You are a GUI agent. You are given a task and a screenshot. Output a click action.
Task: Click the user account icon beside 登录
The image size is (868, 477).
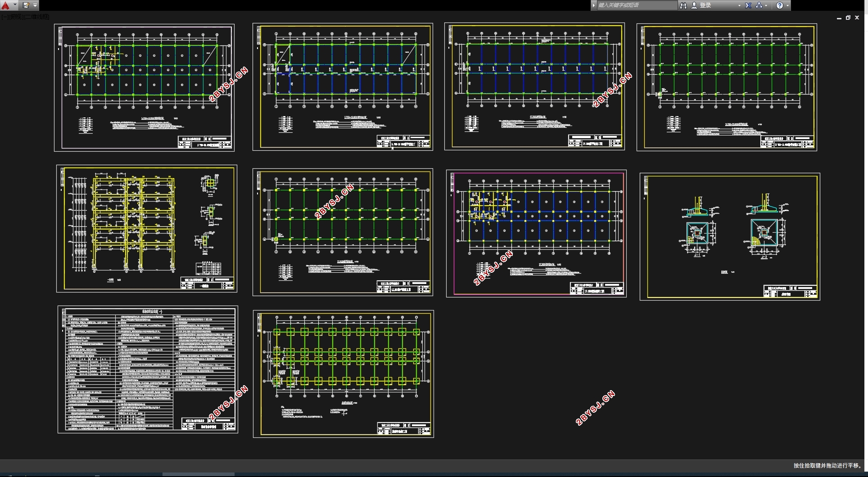pyautogui.click(x=694, y=5)
